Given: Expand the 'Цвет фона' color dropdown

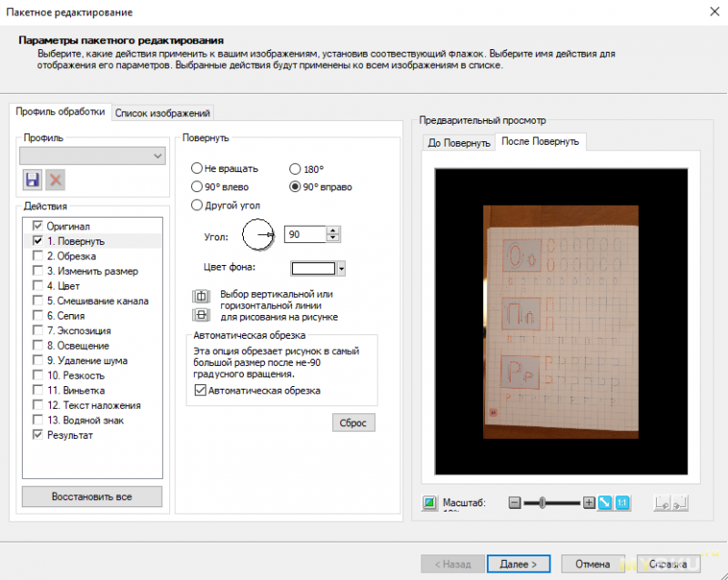Looking at the screenshot, I should point(341,269).
